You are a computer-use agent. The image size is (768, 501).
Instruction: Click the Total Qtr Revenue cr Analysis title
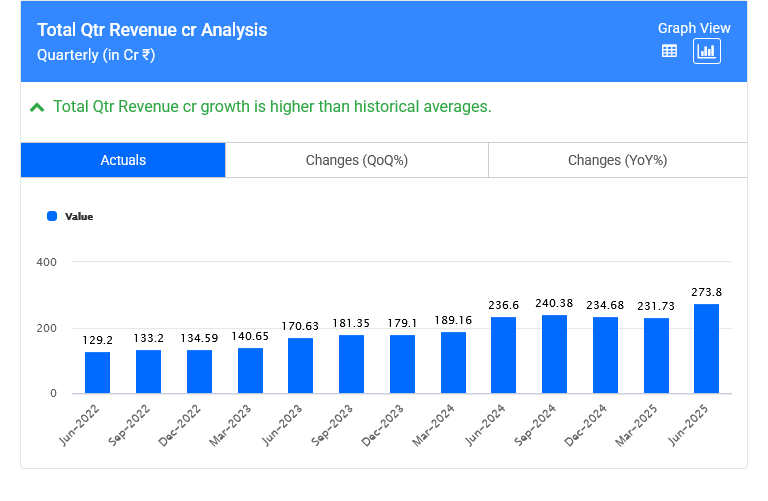pos(152,30)
